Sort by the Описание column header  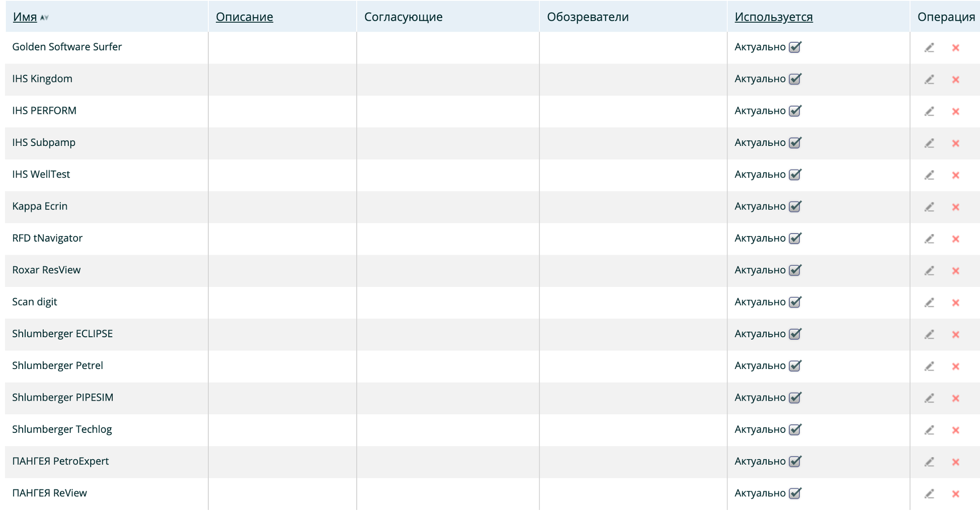pos(244,17)
